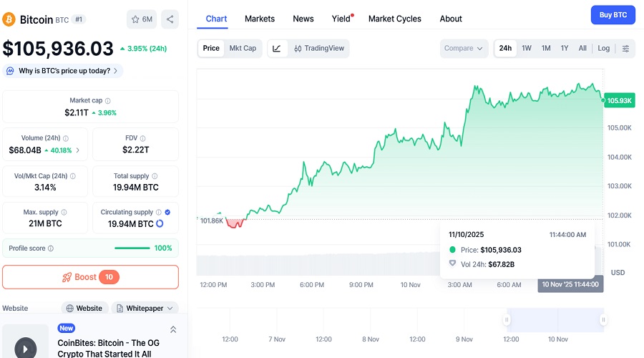Select the 24h time range
This screenshot has height=358, width=644.
[505, 49]
